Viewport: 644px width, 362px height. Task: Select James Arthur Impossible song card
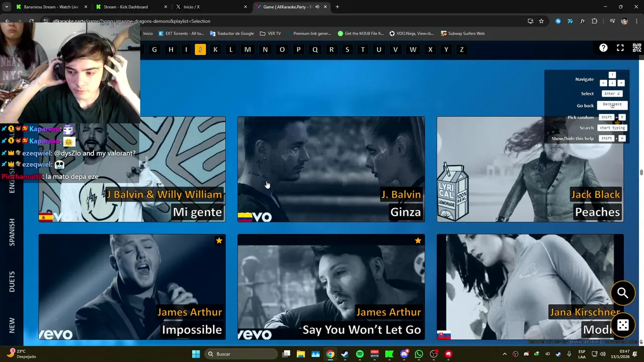pyautogui.click(x=132, y=287)
